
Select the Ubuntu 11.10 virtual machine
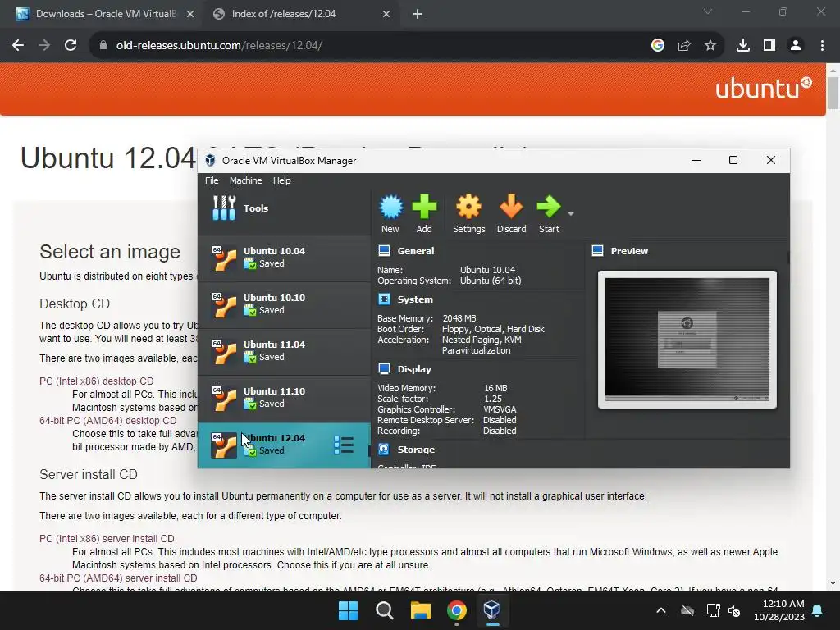click(284, 398)
